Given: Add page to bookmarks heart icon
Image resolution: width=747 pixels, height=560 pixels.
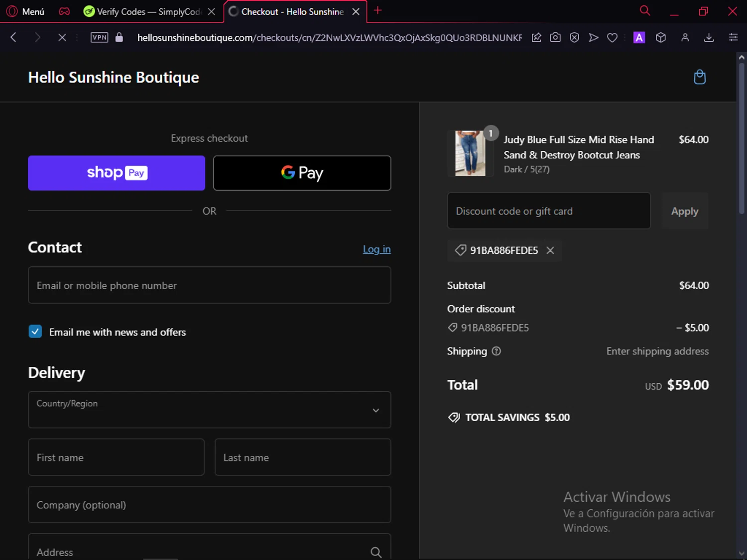Looking at the screenshot, I should point(612,37).
